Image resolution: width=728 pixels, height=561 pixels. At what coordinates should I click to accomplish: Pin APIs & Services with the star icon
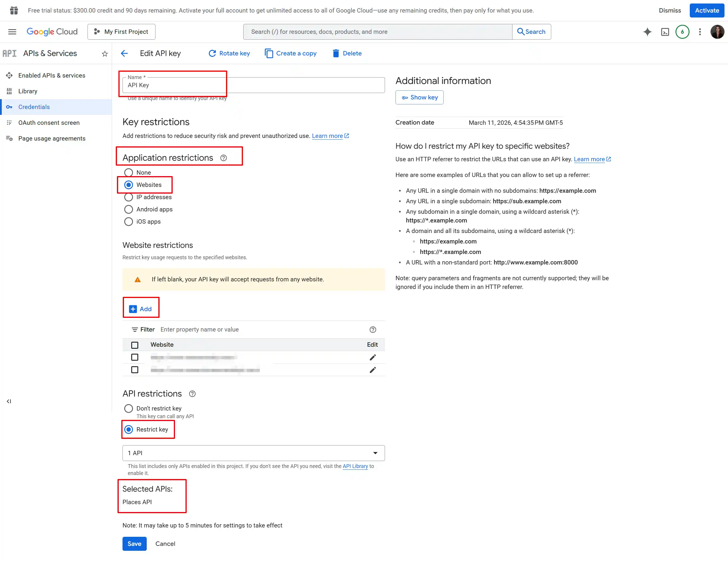click(x=105, y=54)
